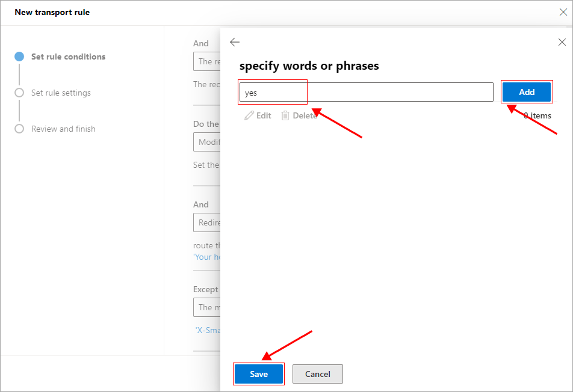Viewport: 573px width, 392px height.
Task: Click the back arrow in the phrases panel
Action: pos(235,42)
